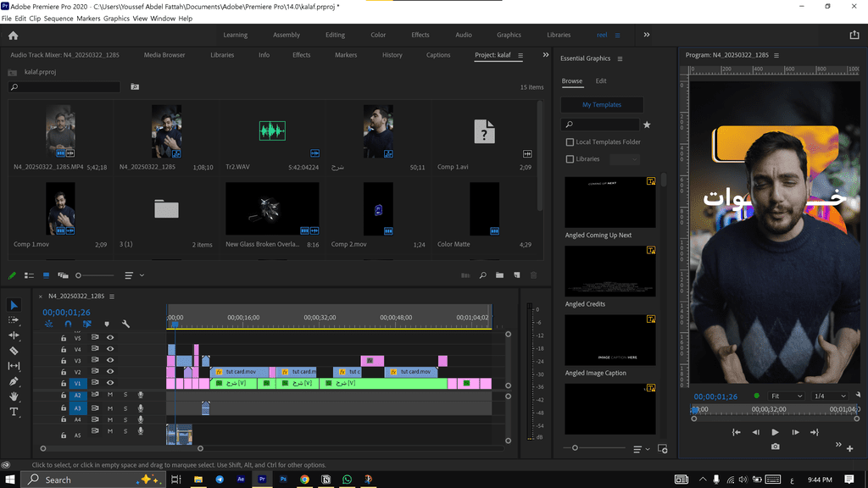Enable the Local Templates Folder checkbox
Viewport: 868px width, 488px height.
click(570, 142)
